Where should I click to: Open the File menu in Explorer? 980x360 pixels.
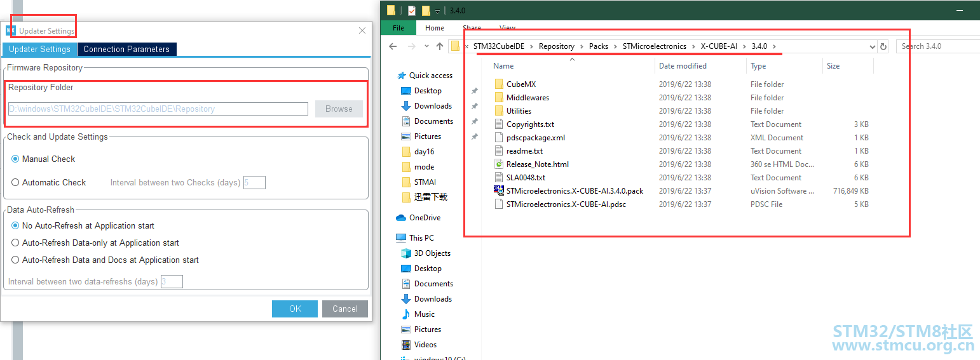[398, 28]
